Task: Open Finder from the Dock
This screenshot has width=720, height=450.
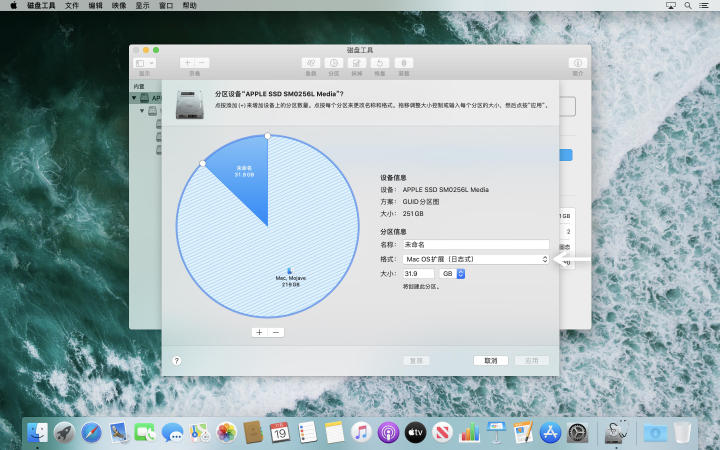Action: coord(37,433)
